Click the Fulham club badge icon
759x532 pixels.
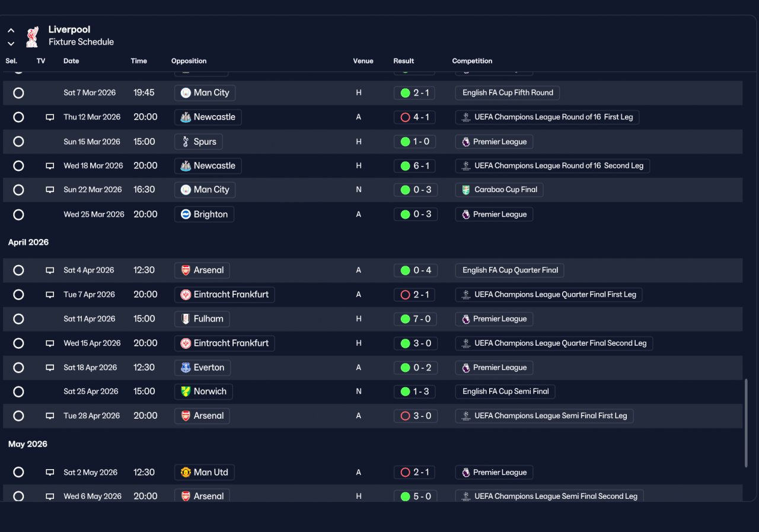pos(186,319)
